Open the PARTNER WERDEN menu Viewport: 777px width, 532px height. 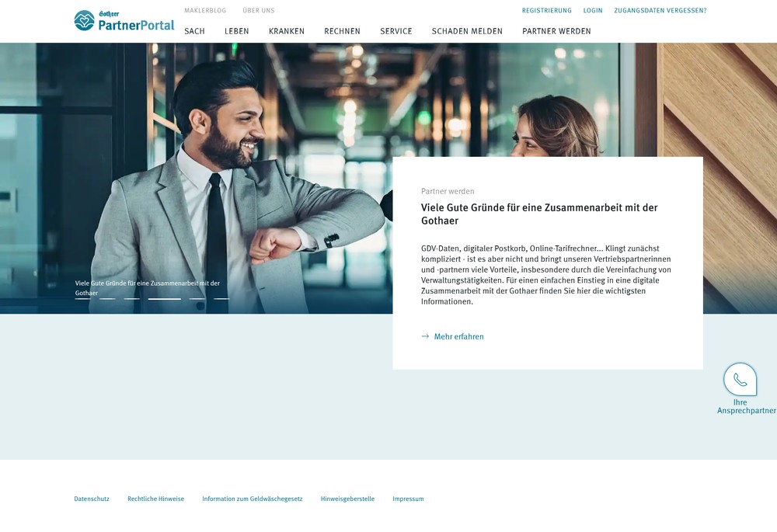[557, 31]
